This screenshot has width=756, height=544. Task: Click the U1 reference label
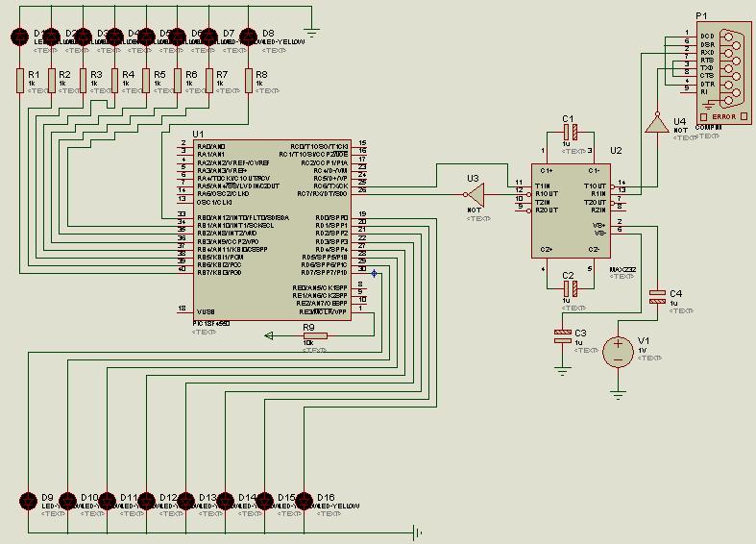198,134
